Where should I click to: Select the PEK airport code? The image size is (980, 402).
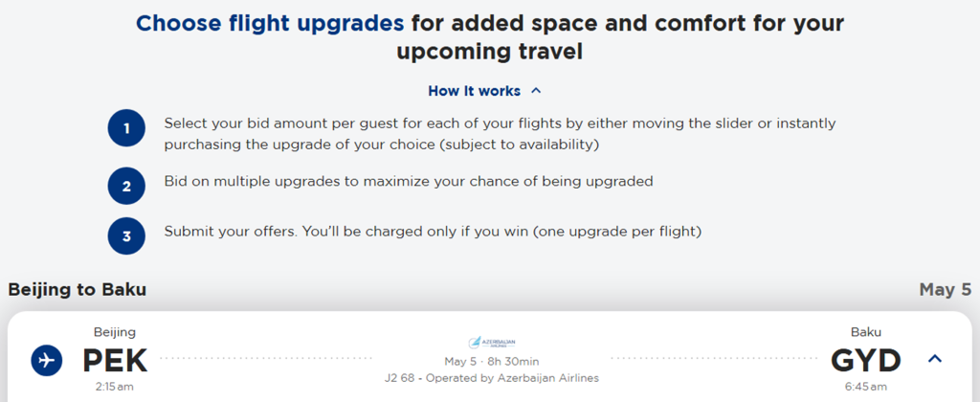pos(115,361)
